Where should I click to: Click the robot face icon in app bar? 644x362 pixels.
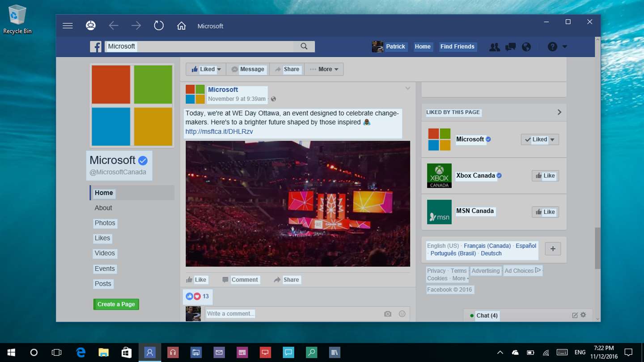[x=91, y=26]
